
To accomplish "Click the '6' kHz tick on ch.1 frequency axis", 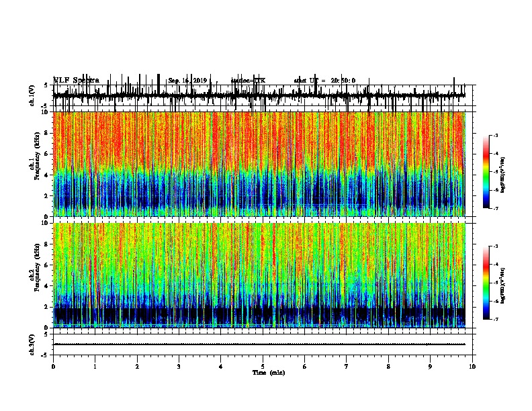I will (x=47, y=154).
